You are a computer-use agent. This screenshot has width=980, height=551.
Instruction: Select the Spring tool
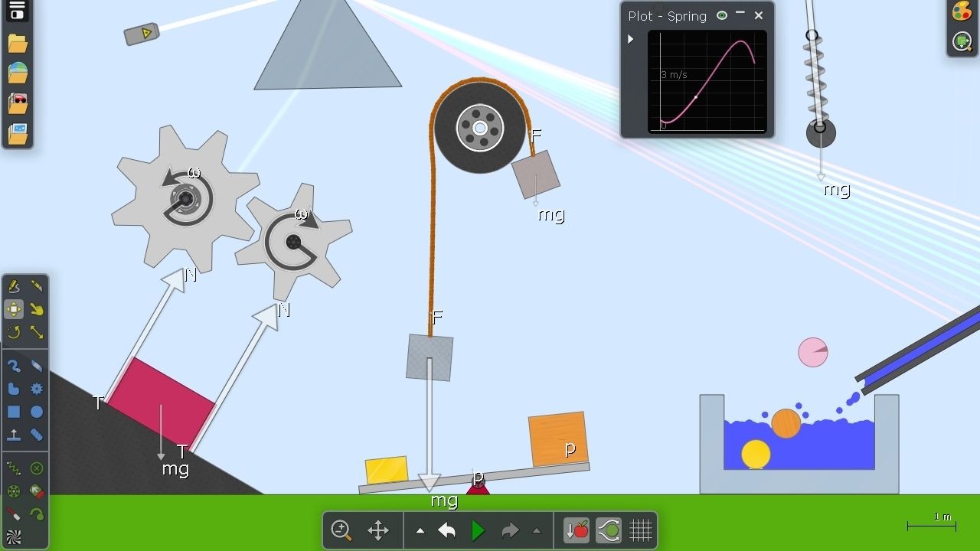[14, 468]
